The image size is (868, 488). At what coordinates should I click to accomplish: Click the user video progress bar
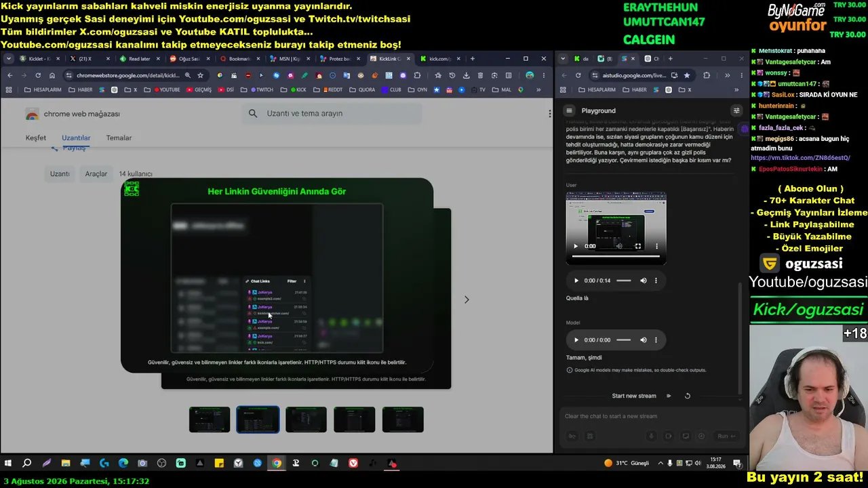click(616, 257)
